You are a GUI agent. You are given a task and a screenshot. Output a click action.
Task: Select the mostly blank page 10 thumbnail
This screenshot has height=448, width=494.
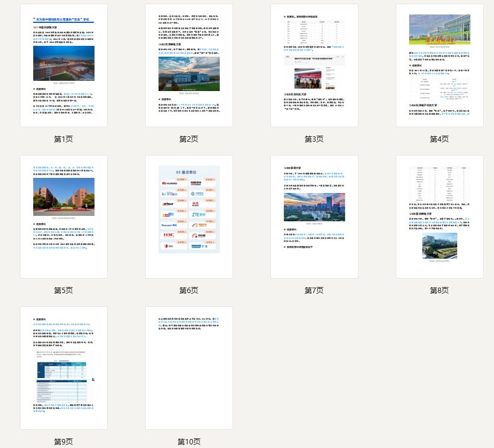coord(189,368)
